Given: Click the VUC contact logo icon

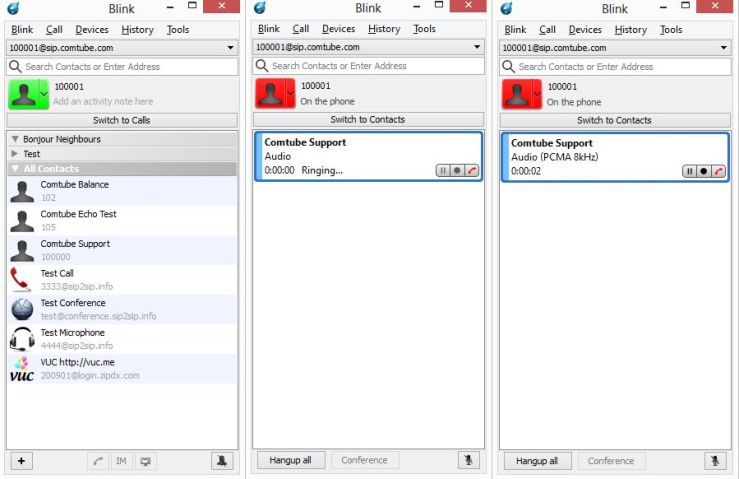Looking at the screenshot, I should click(22, 369).
